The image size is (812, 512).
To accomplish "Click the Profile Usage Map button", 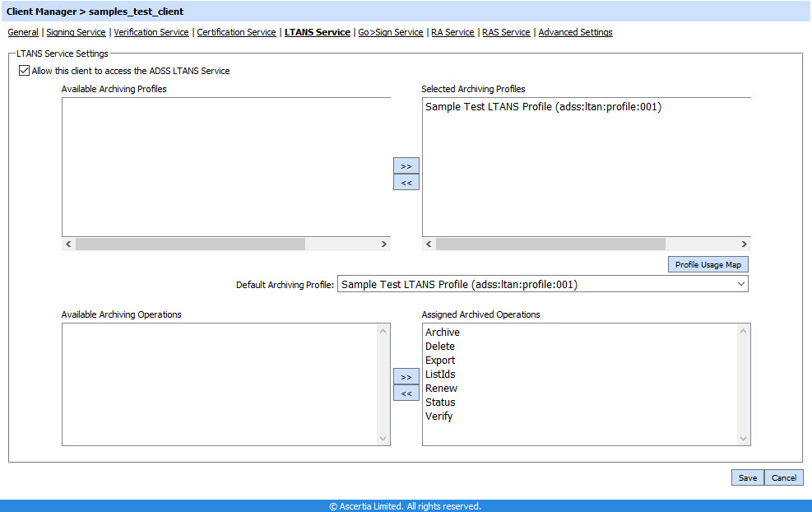I will [x=708, y=264].
